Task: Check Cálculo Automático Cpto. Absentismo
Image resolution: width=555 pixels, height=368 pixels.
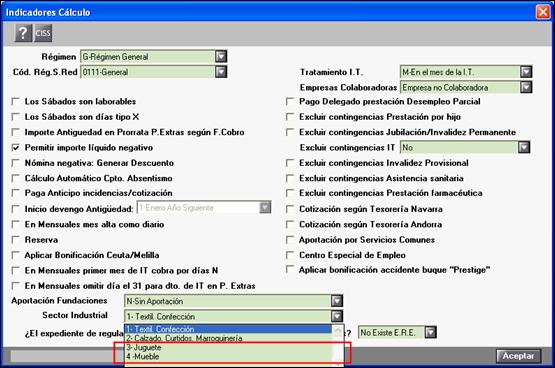Action: tap(15, 178)
